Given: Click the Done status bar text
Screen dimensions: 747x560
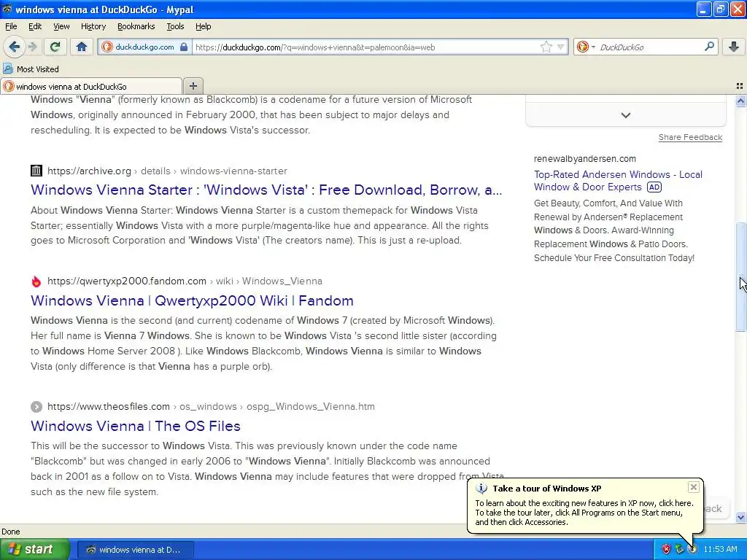Looking at the screenshot, I should click(11, 532).
